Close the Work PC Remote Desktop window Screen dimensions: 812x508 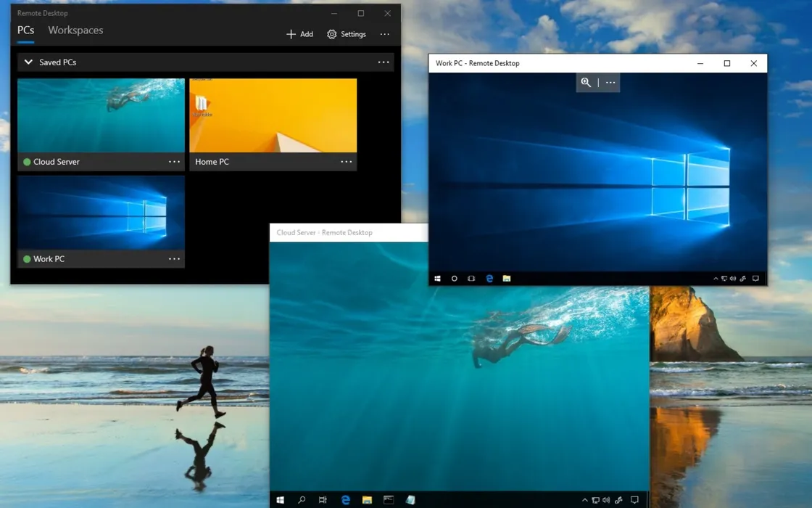[x=754, y=63]
